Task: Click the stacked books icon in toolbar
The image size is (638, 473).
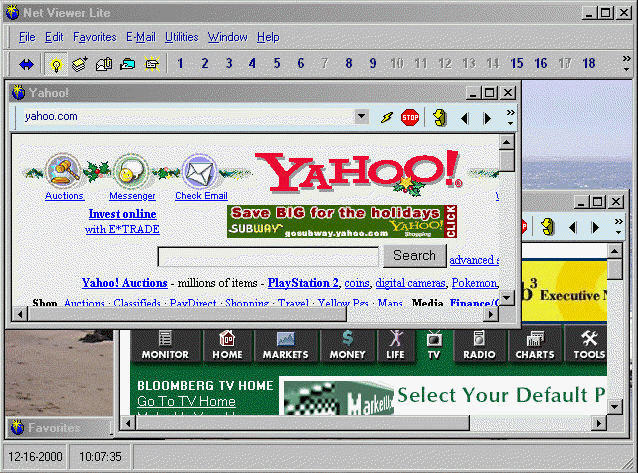Action: [x=80, y=64]
